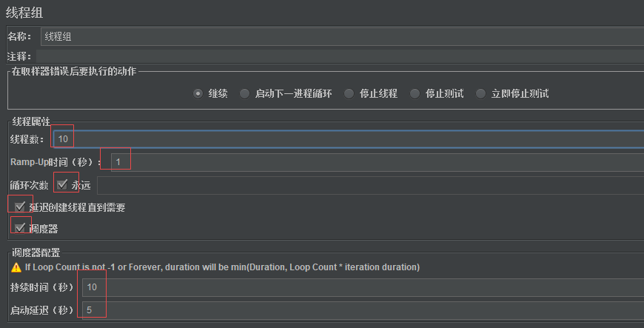This screenshot has width=644, height=328.
Task: Click the 在取样器错误后要执行的动作 label
Action: 74,72
